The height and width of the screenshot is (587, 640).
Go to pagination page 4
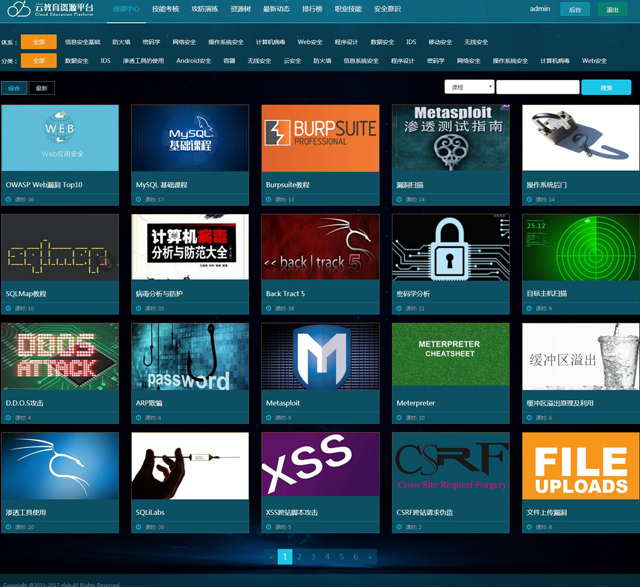tap(327, 557)
